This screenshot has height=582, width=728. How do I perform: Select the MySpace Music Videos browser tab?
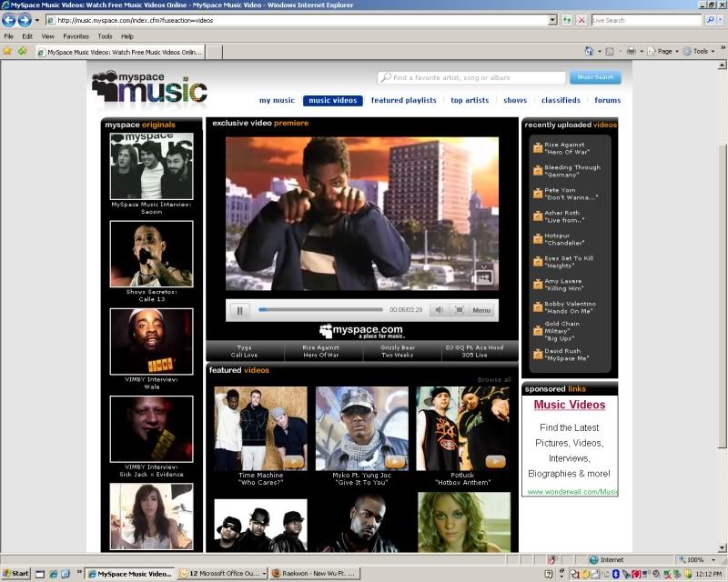point(121,52)
